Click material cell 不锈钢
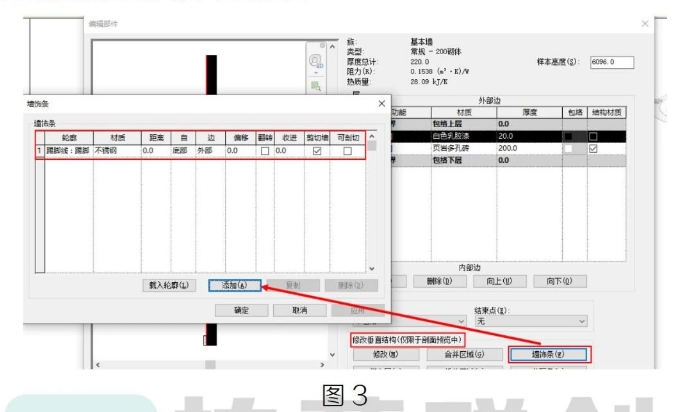682x412 pixels. (x=117, y=151)
